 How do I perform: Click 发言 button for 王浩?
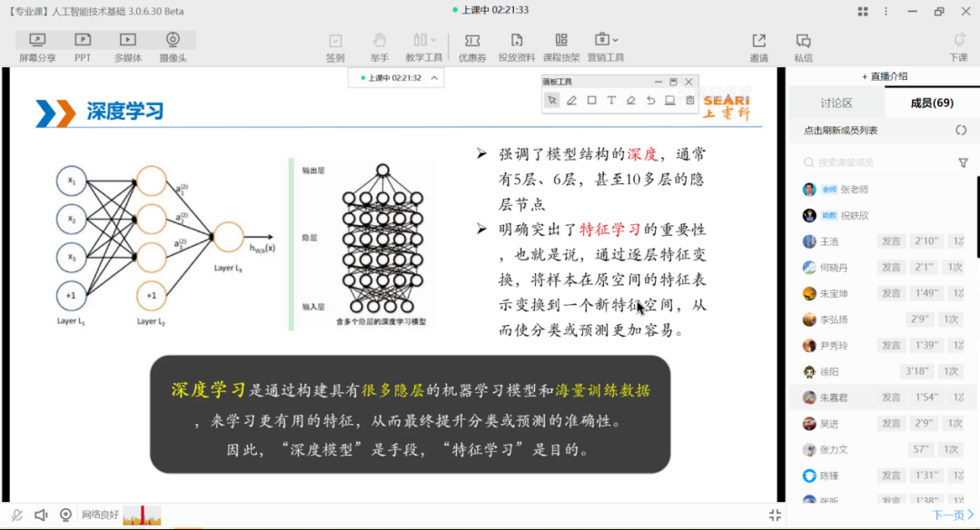(x=891, y=241)
